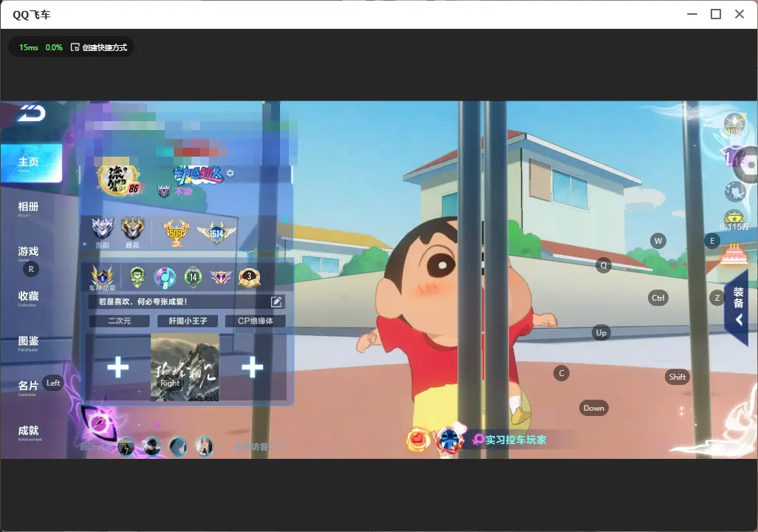Click the green shield medal with star

(137, 277)
